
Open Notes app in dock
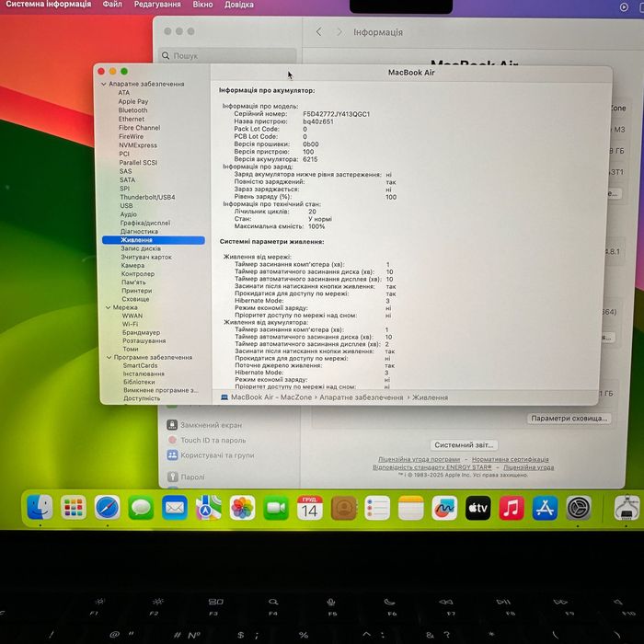coord(410,508)
